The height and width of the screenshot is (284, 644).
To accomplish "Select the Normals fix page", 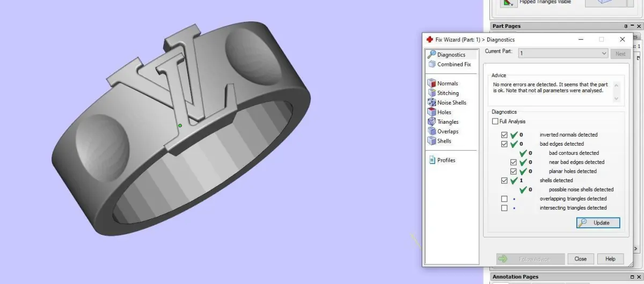I will (443, 83).
